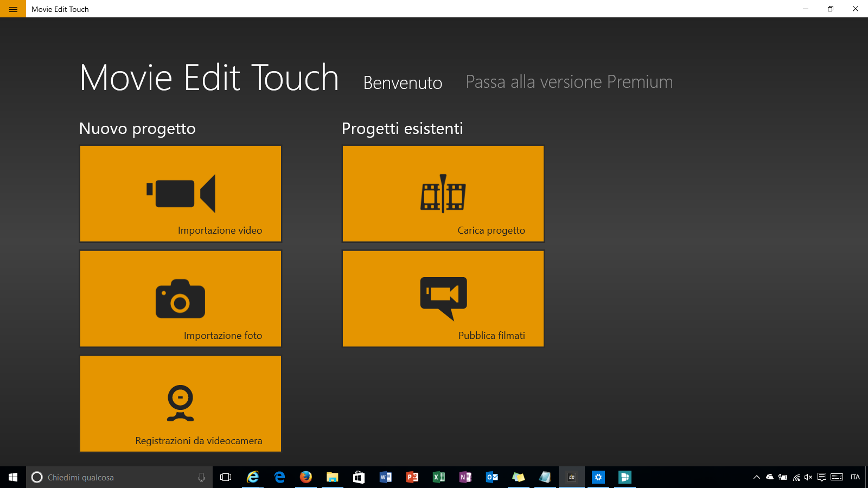This screenshot has height=488, width=868.
Task: Close the Movie Edit Touch window
Action: tap(856, 9)
